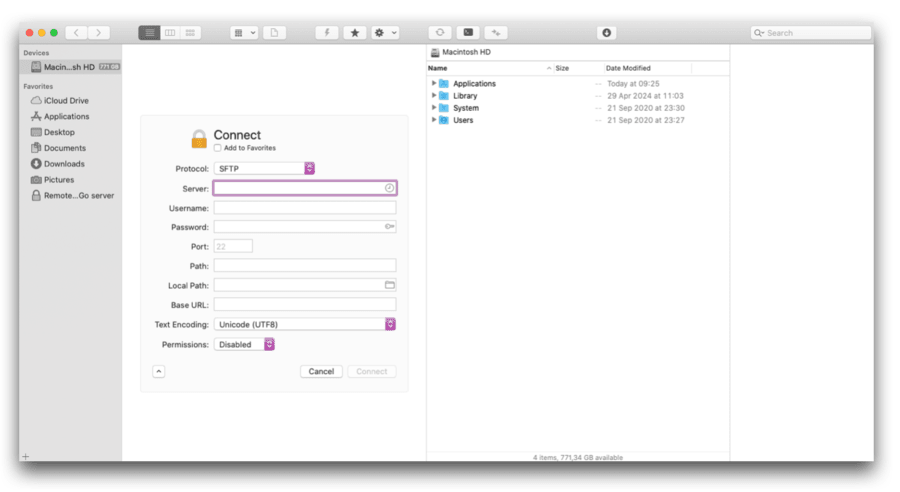Sort by Date Modified column header
This screenshot has height=492, width=900.
tap(648, 68)
